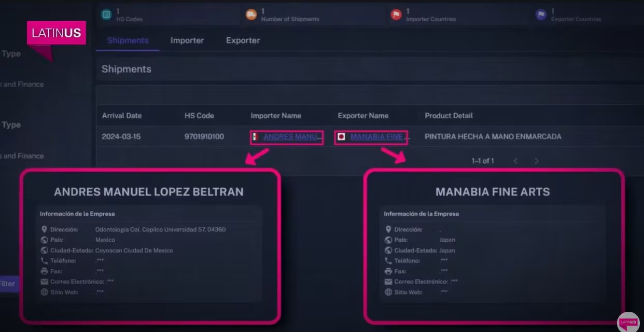Open the Importer tab
The width and height of the screenshot is (644, 332).
[x=187, y=40]
